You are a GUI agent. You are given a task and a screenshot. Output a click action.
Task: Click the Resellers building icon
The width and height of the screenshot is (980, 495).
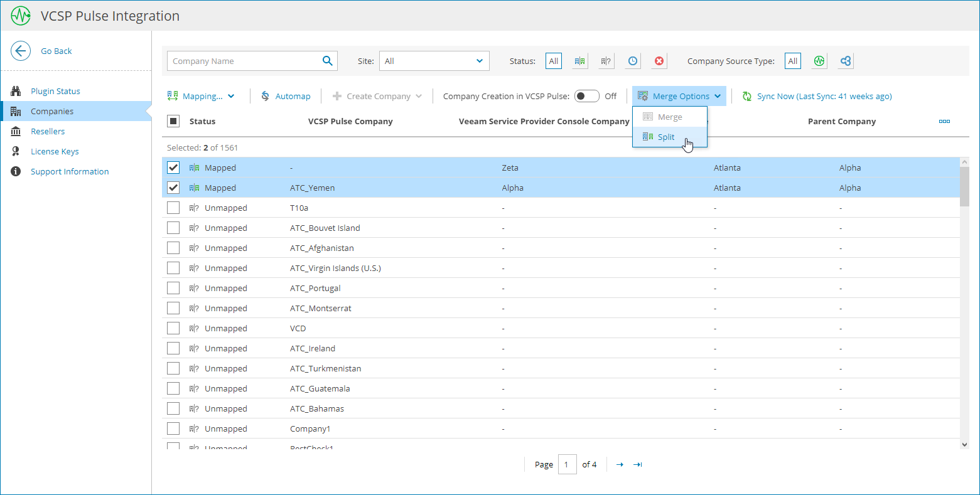[x=16, y=131]
